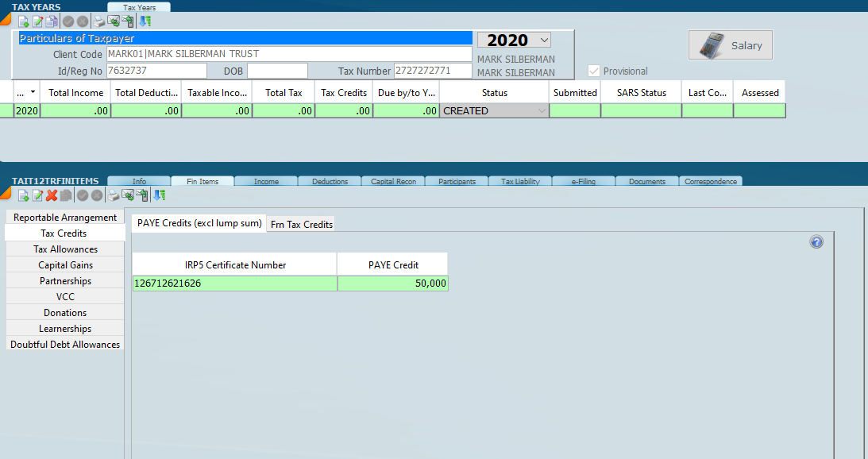
Task: Click the Salary calculator button
Action: click(x=730, y=45)
